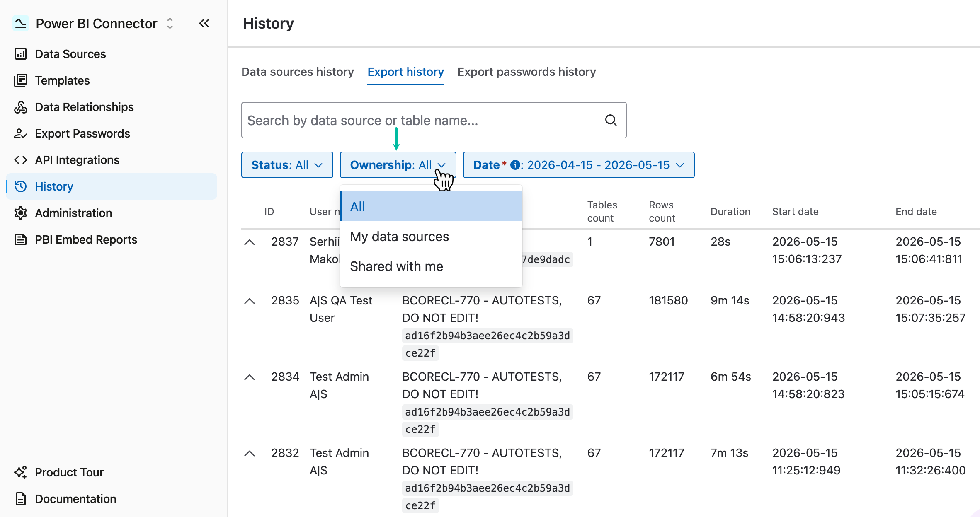The image size is (980, 517).
Task: Choose Shared with me option
Action: point(431,266)
